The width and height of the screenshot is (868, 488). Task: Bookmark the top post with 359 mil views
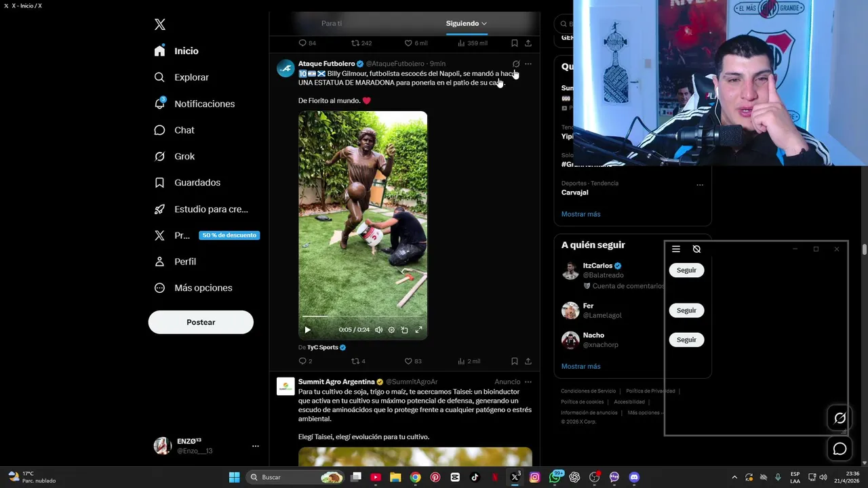(x=515, y=43)
